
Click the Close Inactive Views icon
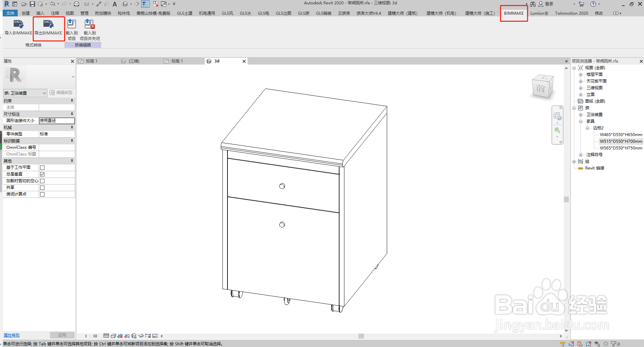[x=156, y=4]
